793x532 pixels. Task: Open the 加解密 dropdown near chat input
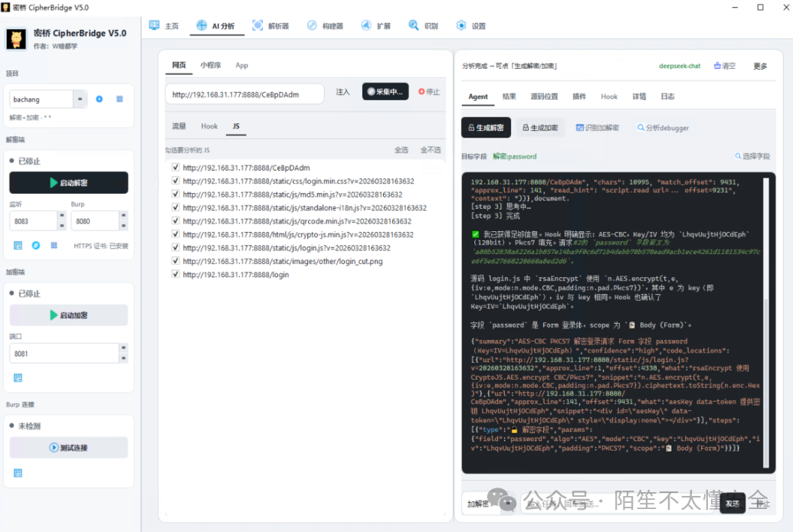point(508,503)
